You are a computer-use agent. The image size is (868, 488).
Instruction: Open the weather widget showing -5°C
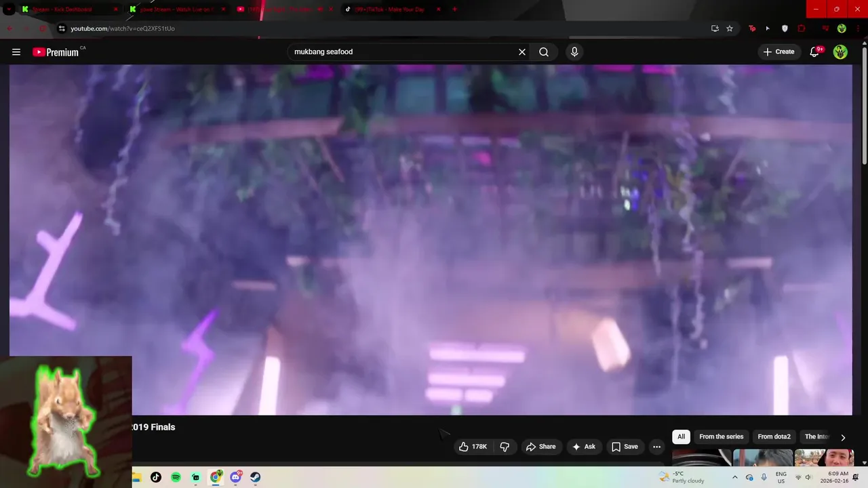[682, 477]
